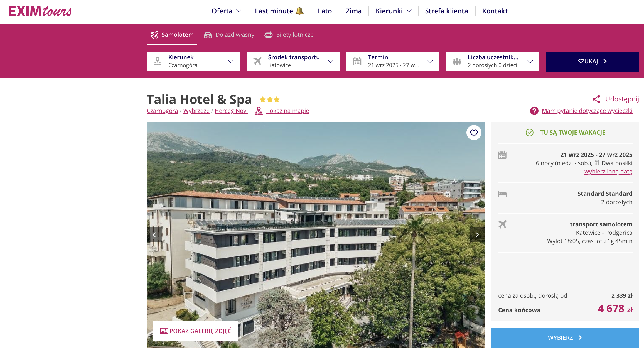Open photo gallery via POKAŻ GALERIĘ ZDJĘĆ
This screenshot has width=644, height=352.
tap(196, 331)
